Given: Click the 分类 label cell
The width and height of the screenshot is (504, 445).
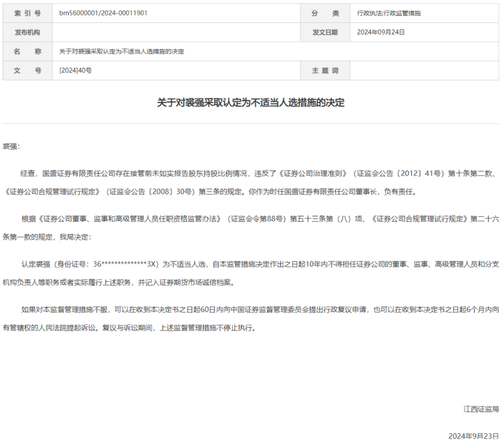Looking at the screenshot, I should [325, 13].
